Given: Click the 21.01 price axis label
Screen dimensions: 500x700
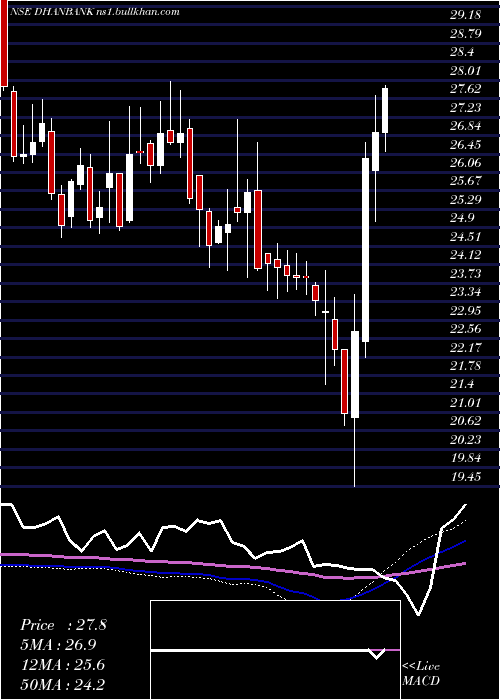Looking at the screenshot, I should (x=465, y=403).
